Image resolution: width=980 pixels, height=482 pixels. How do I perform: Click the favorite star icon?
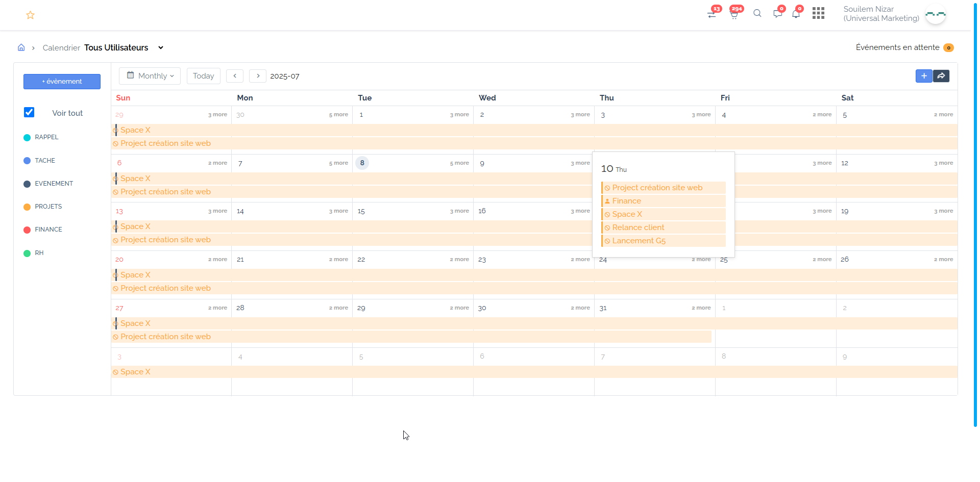[x=30, y=15]
